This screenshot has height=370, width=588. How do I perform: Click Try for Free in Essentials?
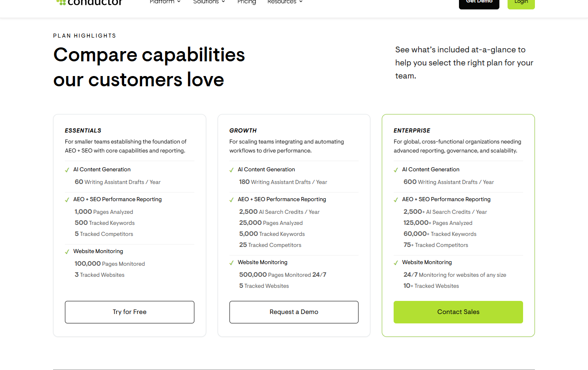(x=129, y=312)
